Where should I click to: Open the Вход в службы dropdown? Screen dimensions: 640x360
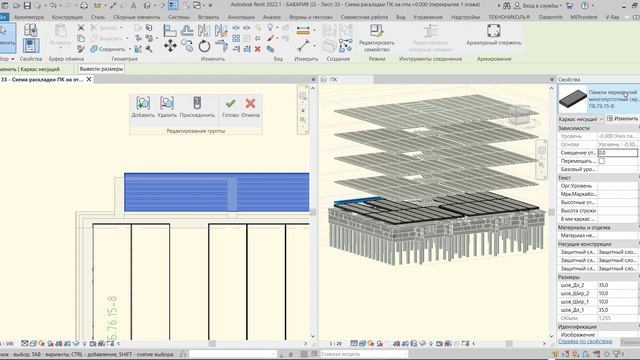click(x=562, y=6)
